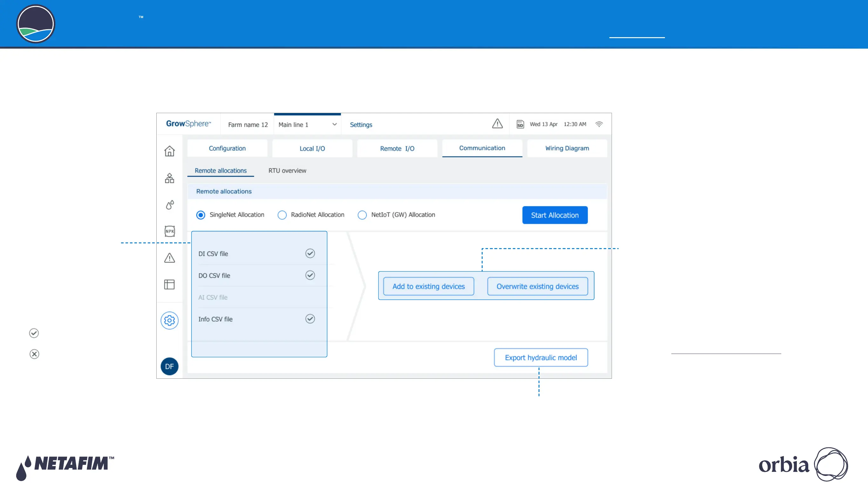Image resolution: width=868 pixels, height=488 pixels.
Task: Click the Wi-Fi signal icon
Action: click(x=599, y=124)
